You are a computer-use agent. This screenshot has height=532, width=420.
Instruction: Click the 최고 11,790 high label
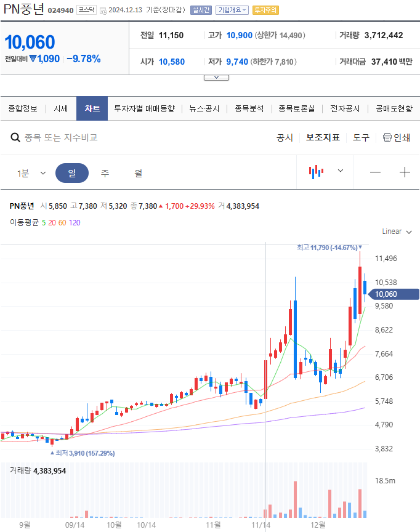(329, 248)
